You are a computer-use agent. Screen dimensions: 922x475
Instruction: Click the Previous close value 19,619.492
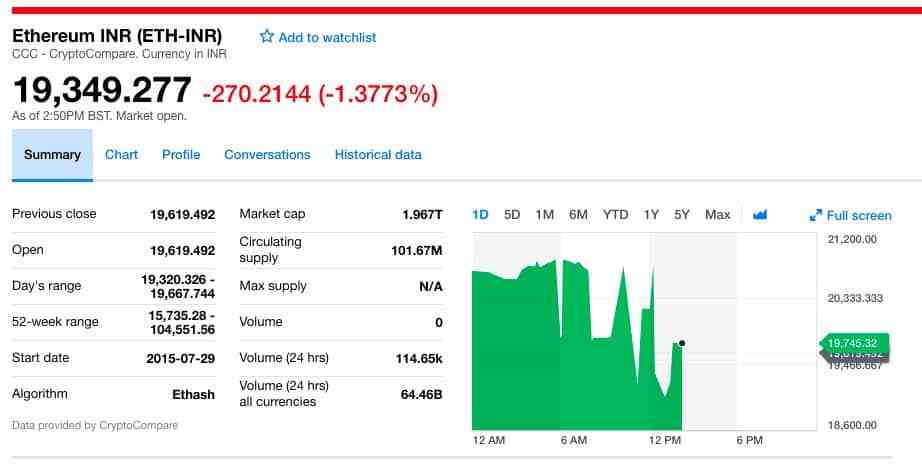pos(183,215)
